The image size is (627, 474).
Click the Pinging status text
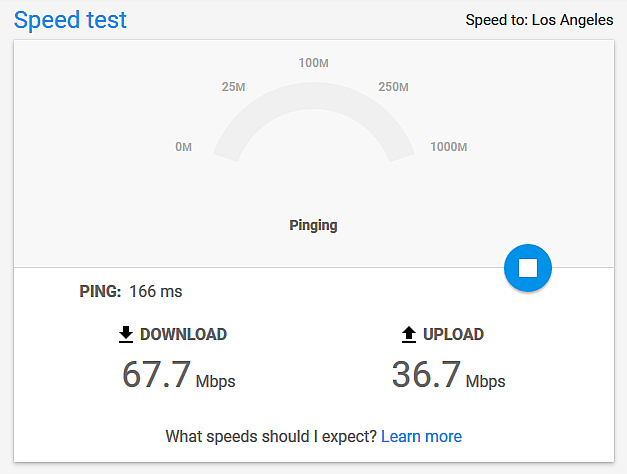[314, 226]
